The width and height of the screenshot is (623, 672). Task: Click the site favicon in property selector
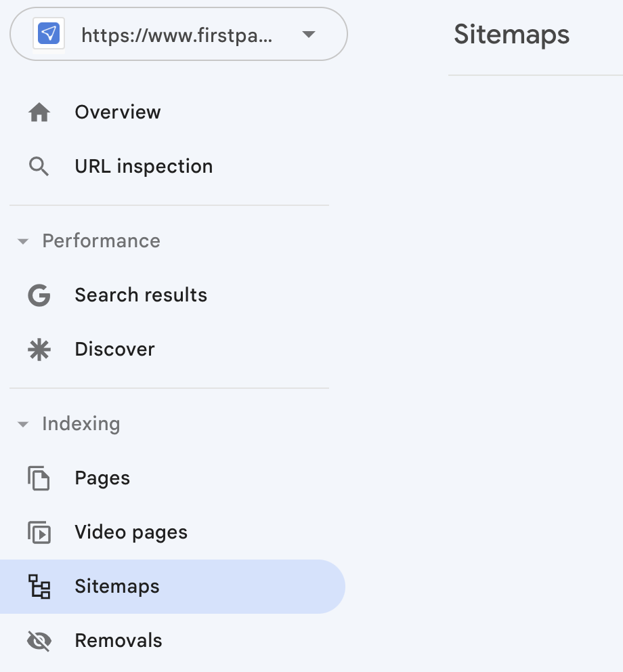coord(49,34)
